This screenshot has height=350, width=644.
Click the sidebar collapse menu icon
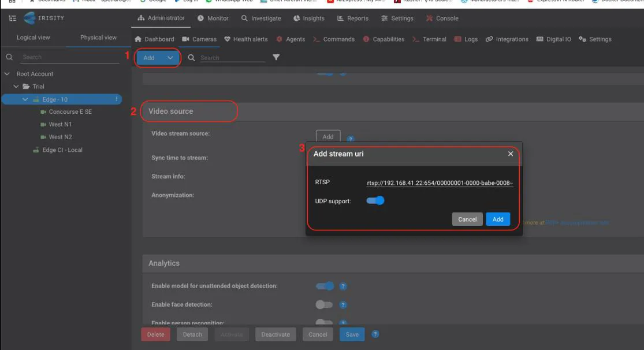[x=12, y=18]
